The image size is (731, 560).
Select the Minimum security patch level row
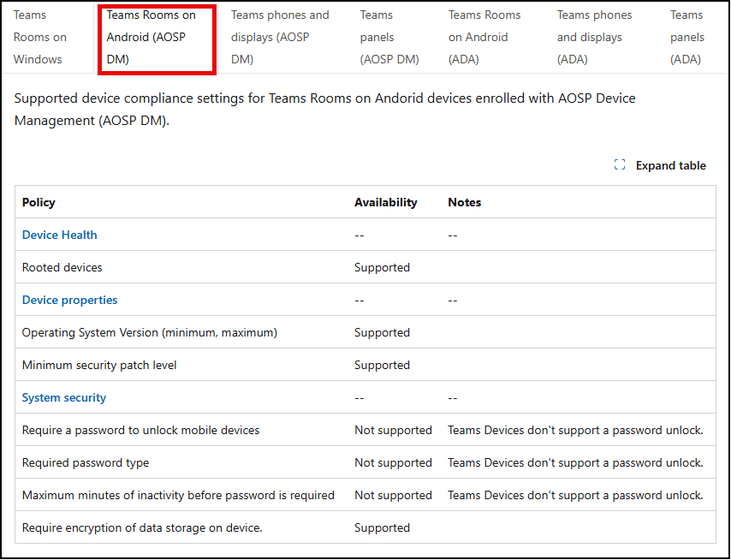click(99, 365)
